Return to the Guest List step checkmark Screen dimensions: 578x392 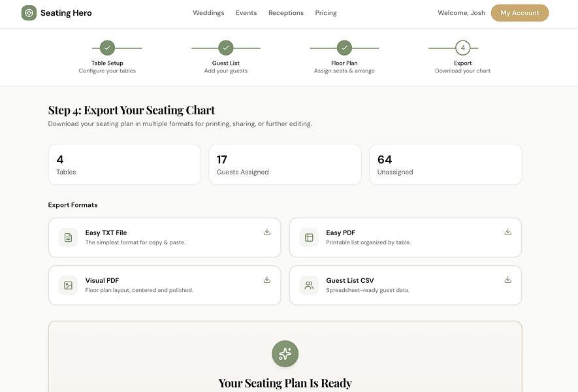pyautogui.click(x=226, y=48)
